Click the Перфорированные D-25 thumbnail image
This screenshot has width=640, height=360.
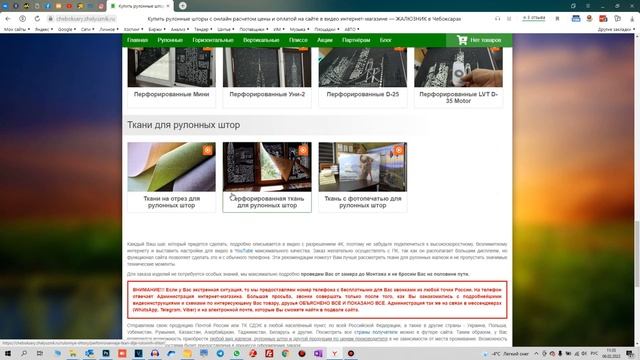pyautogui.click(x=362, y=67)
